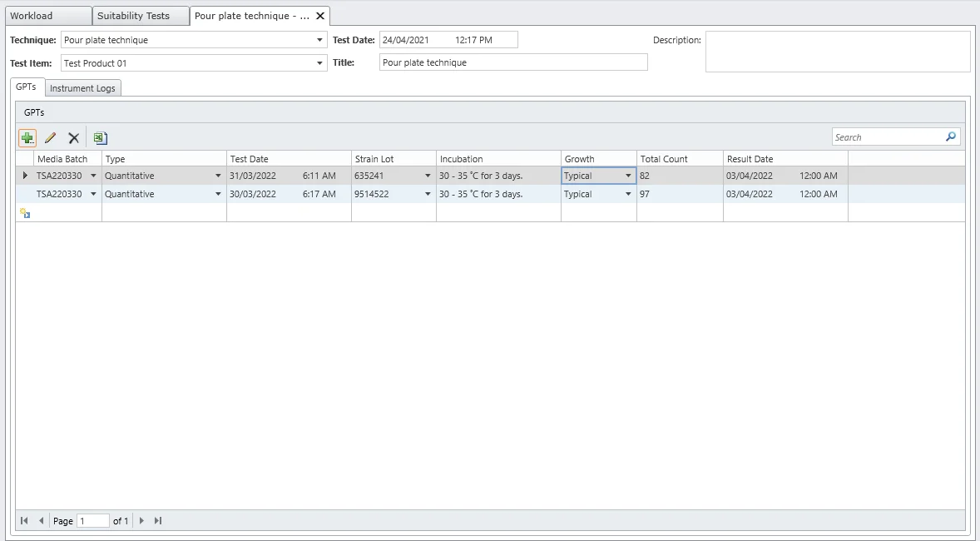Expand the Test Item dropdown
The image size is (980, 541).
pos(320,63)
